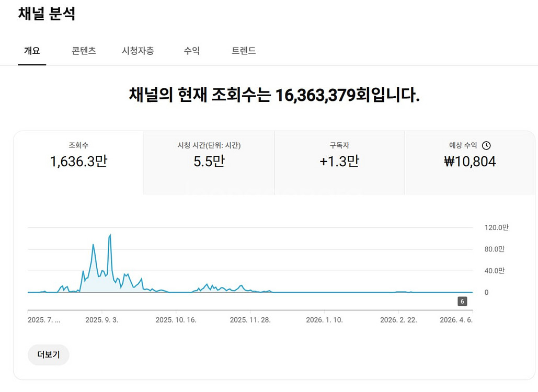Show the 시청 시간 metric chart
Screen dimensions: 538x392
tap(209, 155)
